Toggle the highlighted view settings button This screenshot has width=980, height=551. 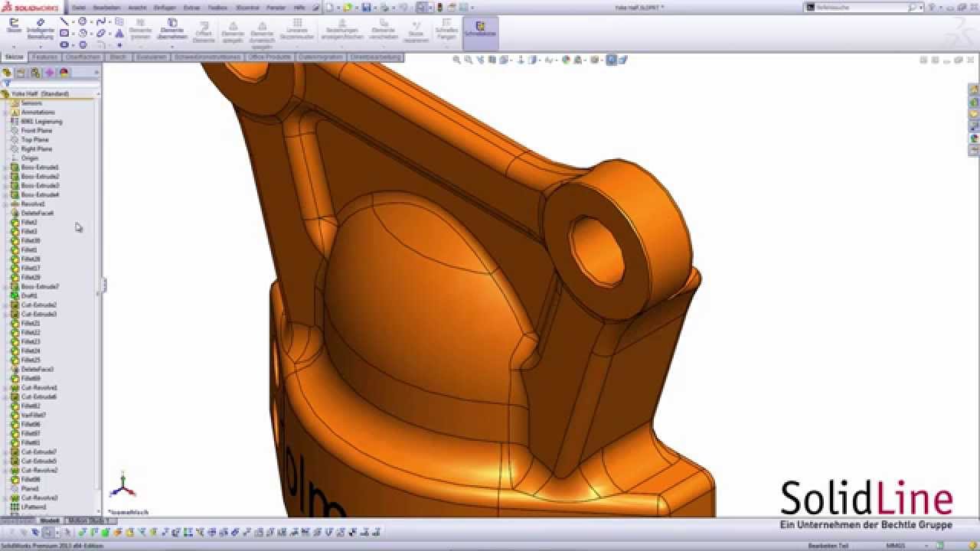pyautogui.click(x=612, y=60)
